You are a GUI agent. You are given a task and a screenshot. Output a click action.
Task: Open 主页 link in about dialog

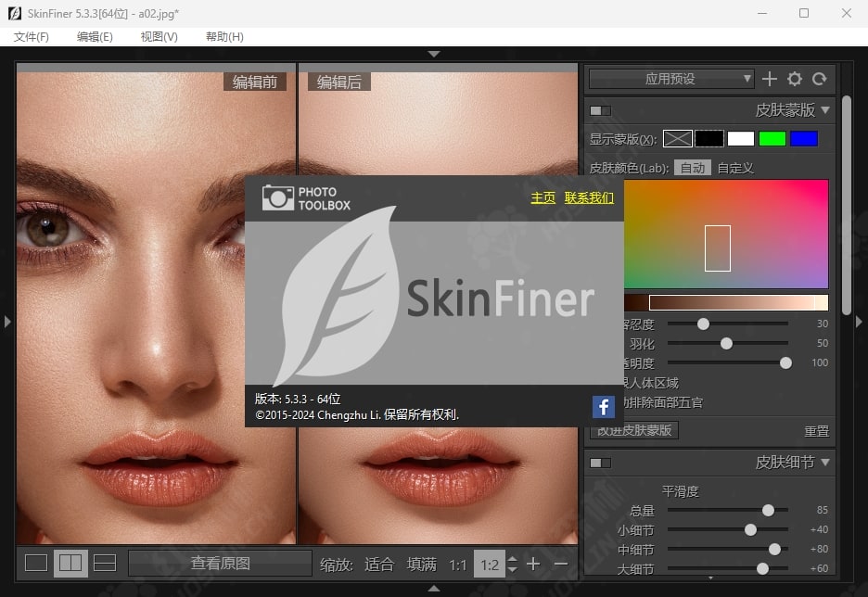point(542,197)
